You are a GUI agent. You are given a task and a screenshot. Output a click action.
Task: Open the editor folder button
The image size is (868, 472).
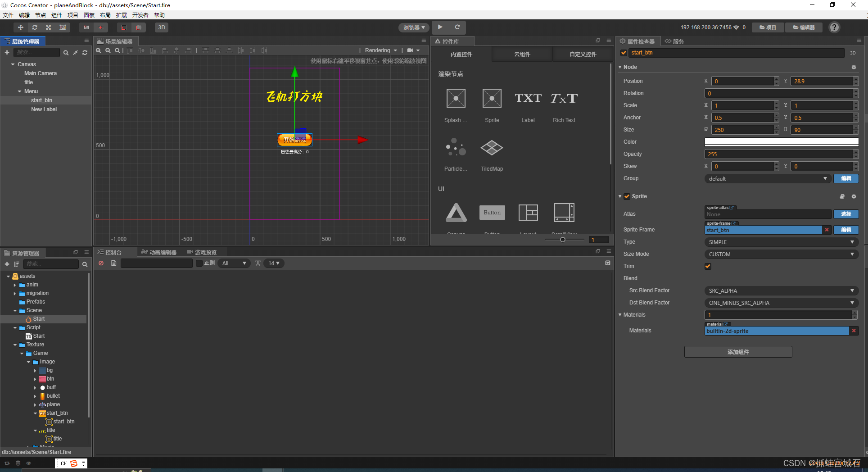click(804, 27)
